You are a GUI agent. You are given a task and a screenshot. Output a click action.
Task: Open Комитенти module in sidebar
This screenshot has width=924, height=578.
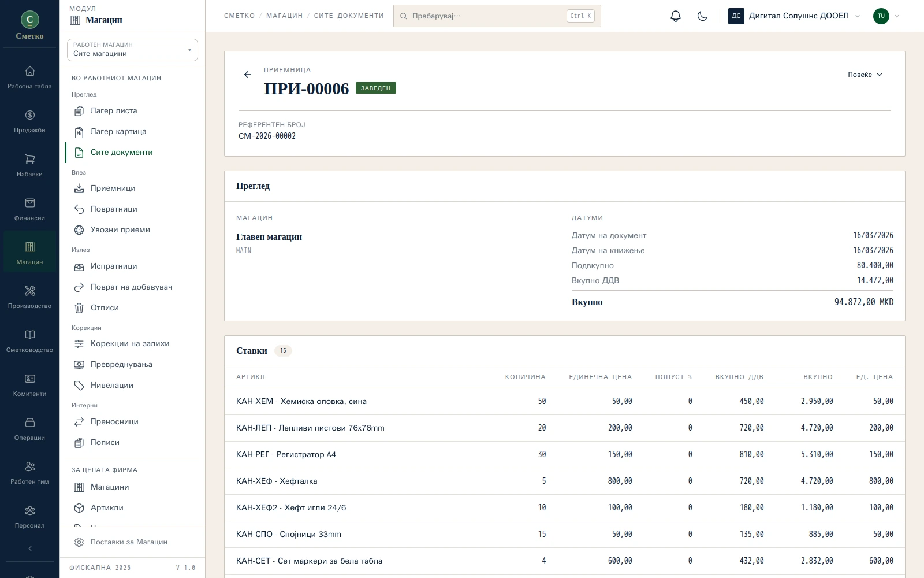pos(29,385)
